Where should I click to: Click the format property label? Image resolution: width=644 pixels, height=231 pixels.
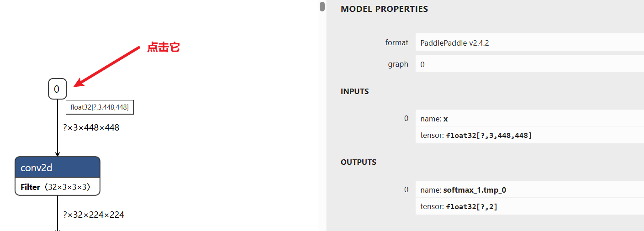[x=396, y=42]
